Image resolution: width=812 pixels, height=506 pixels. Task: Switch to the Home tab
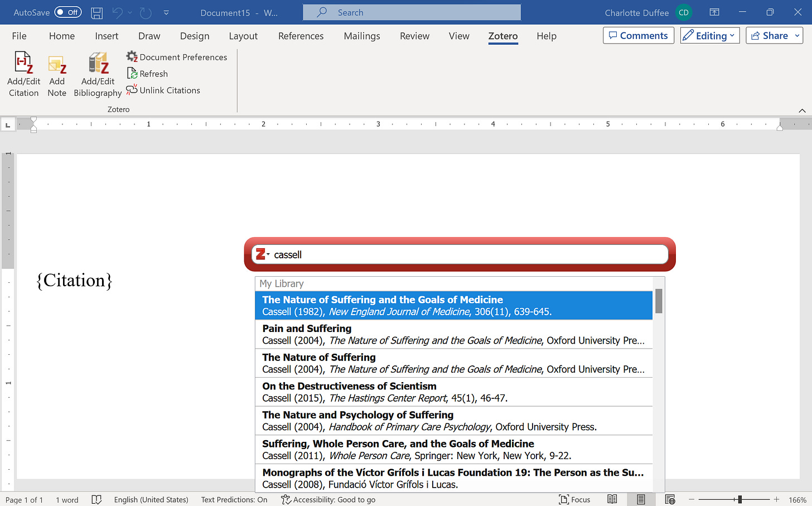[x=62, y=36]
